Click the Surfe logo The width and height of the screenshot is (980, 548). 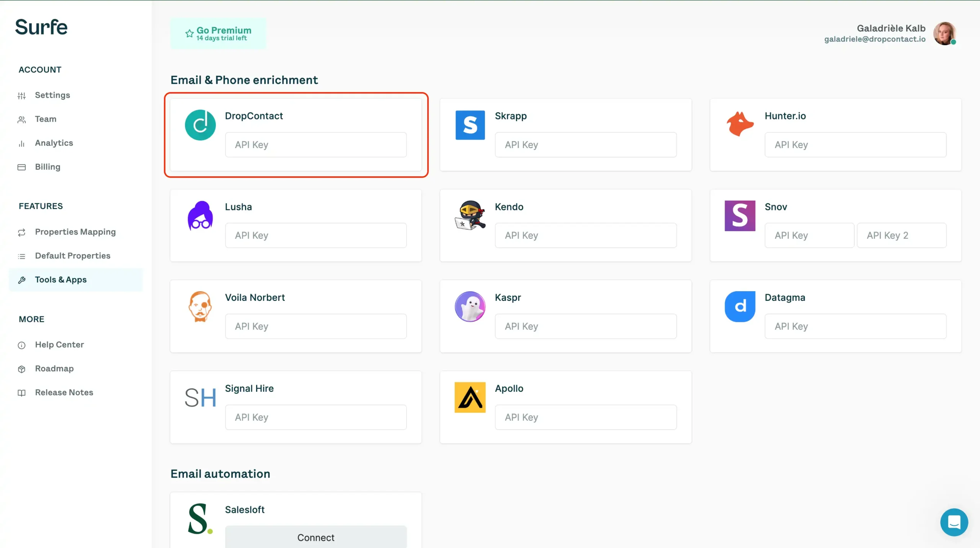[41, 27]
